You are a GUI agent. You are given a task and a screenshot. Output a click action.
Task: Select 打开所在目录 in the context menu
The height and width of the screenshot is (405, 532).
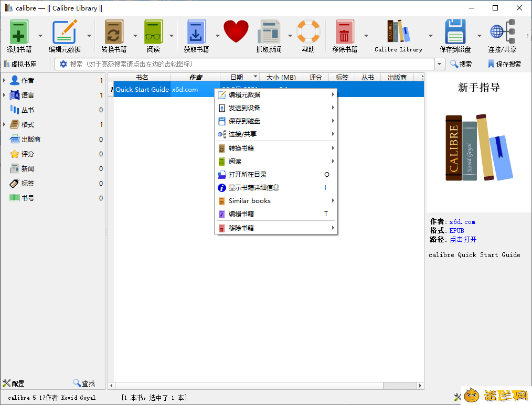pyautogui.click(x=276, y=174)
